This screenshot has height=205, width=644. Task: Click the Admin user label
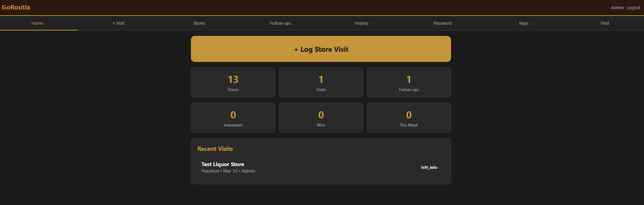click(x=617, y=8)
